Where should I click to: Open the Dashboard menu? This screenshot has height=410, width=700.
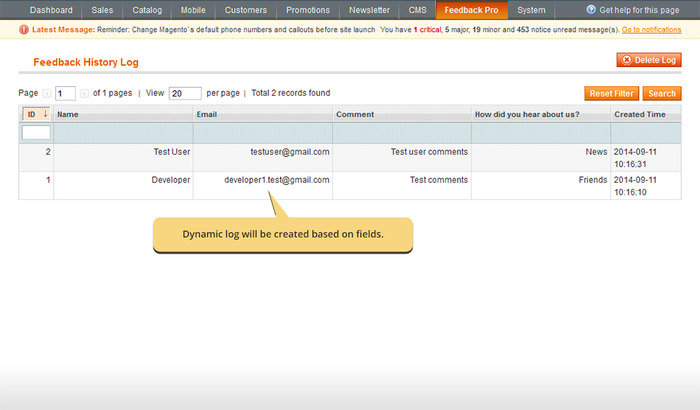(51, 10)
